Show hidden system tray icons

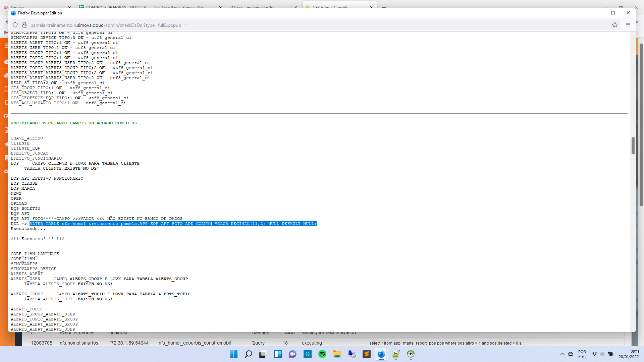coord(562,354)
